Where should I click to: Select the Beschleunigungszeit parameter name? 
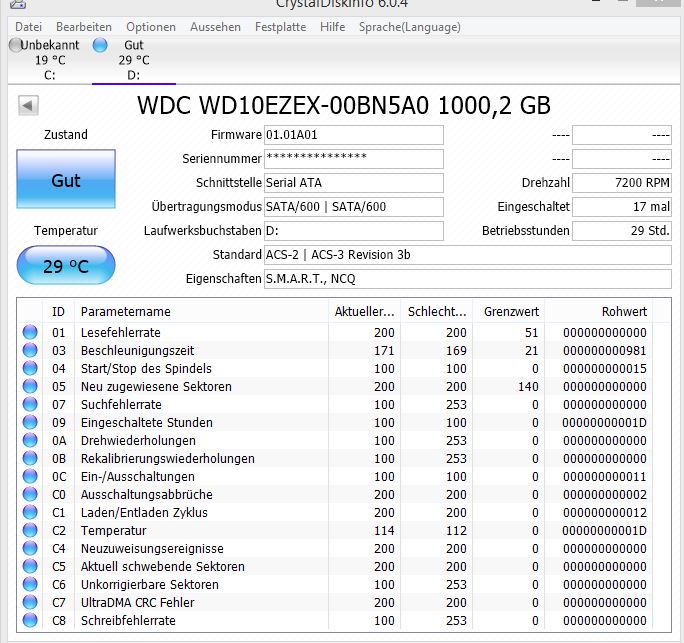137,351
